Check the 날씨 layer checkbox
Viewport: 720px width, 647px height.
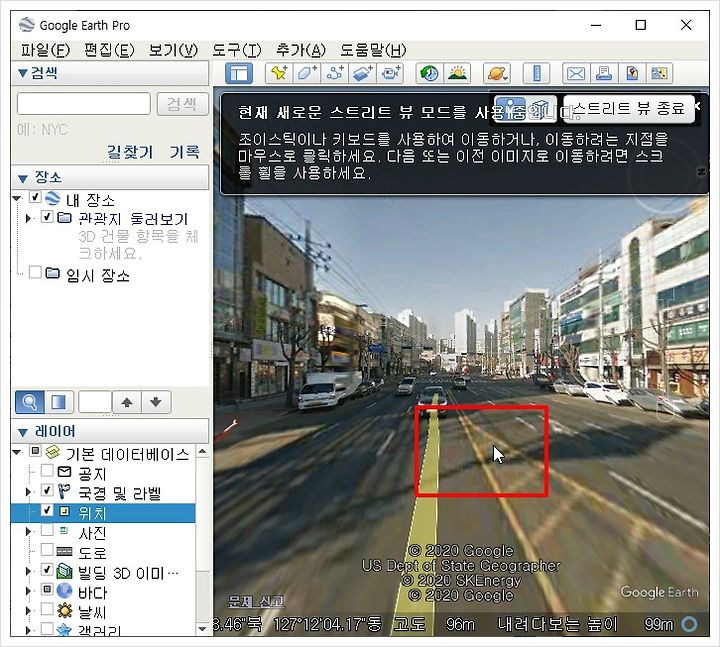47,609
